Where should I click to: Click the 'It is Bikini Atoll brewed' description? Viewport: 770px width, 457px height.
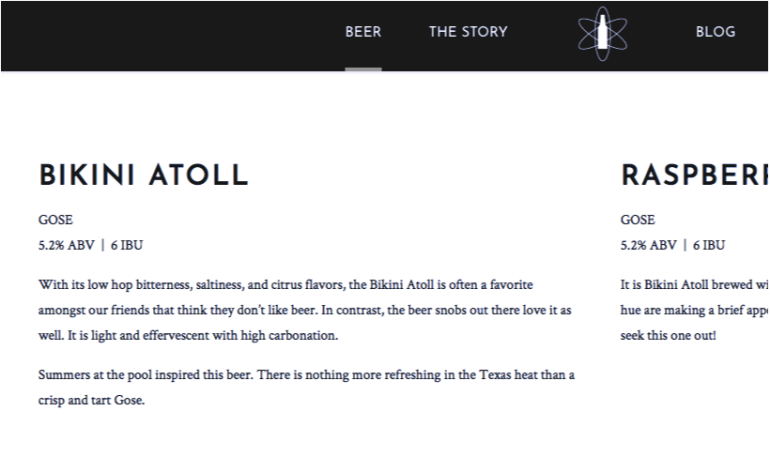point(695,310)
